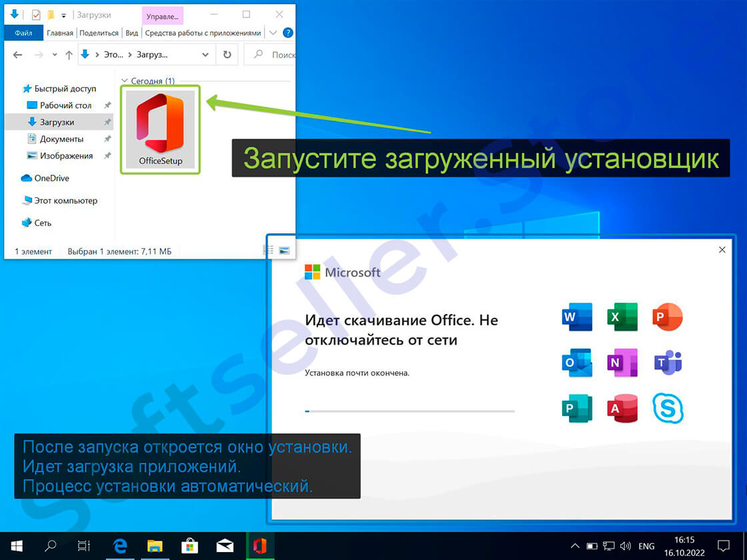The width and height of the screenshot is (747, 560).
Task: Switch to details view in status bar
Action: (269, 251)
